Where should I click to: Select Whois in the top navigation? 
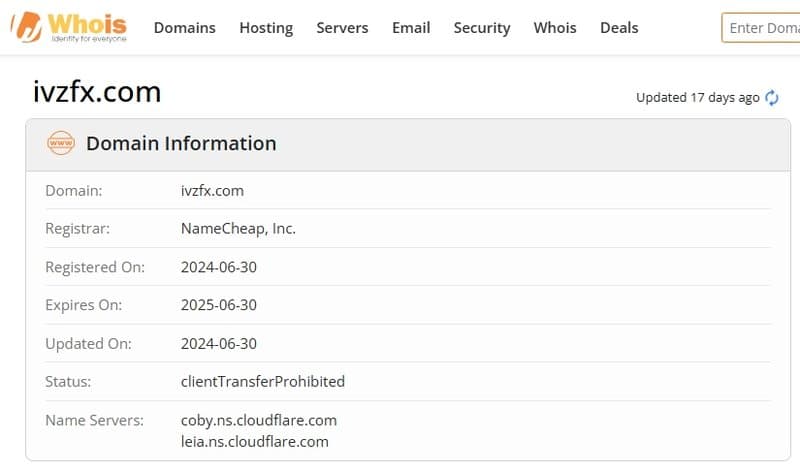pos(555,28)
